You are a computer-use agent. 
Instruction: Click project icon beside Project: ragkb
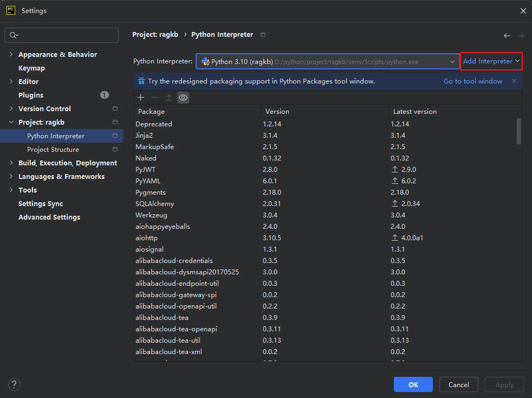(115, 122)
